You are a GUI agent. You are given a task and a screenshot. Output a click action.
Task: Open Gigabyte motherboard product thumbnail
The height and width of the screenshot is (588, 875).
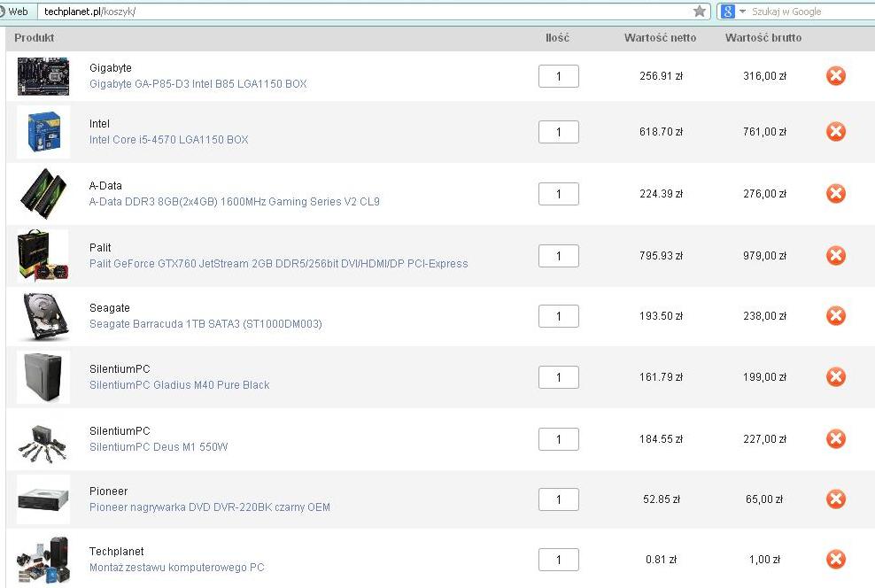pyautogui.click(x=43, y=76)
